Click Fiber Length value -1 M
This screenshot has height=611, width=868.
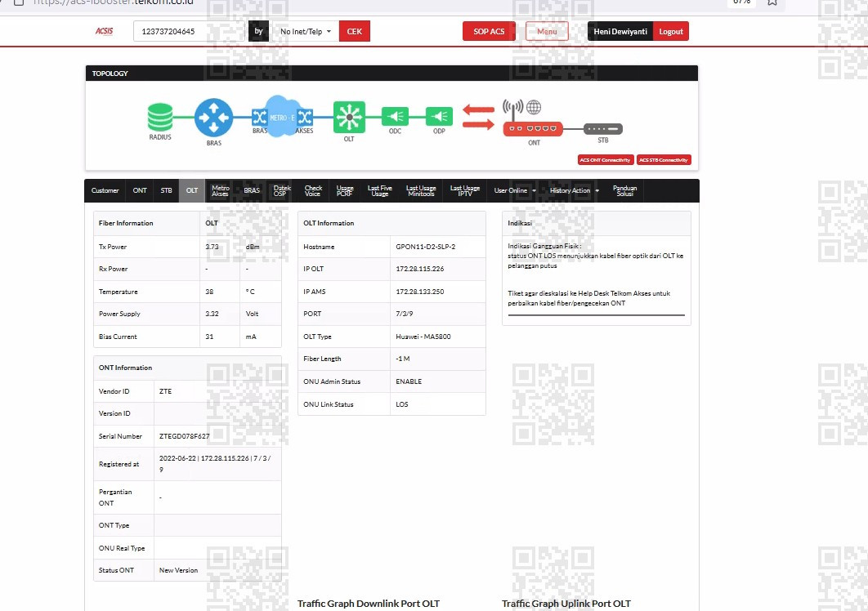(403, 359)
